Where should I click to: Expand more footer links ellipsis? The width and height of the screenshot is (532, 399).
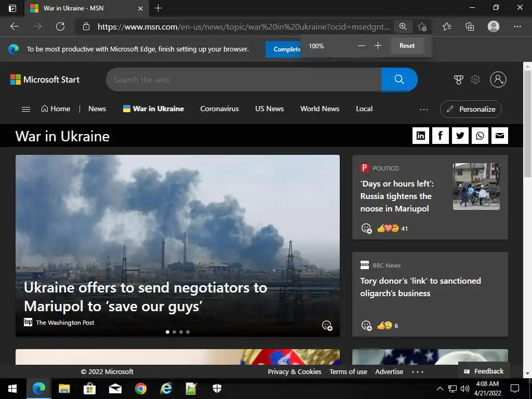(417, 372)
